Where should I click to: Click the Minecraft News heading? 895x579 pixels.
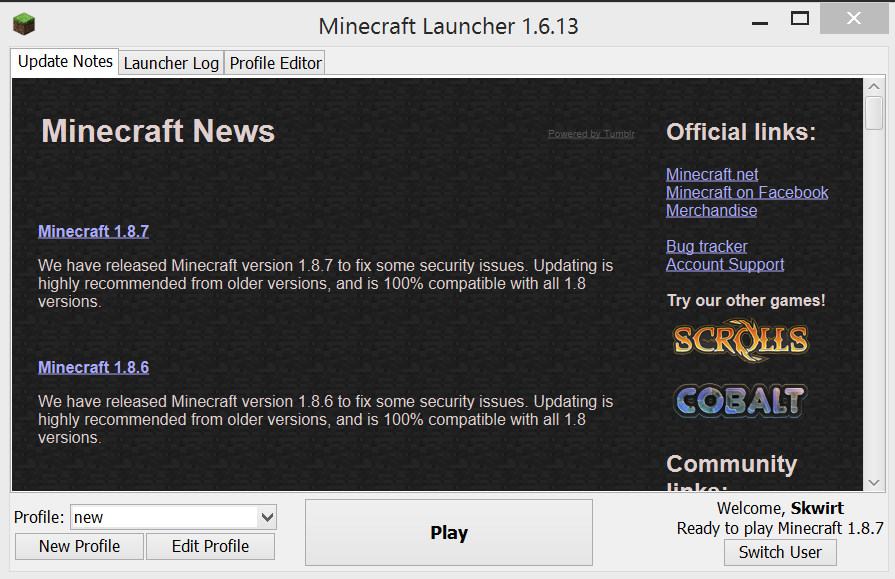coord(158,131)
